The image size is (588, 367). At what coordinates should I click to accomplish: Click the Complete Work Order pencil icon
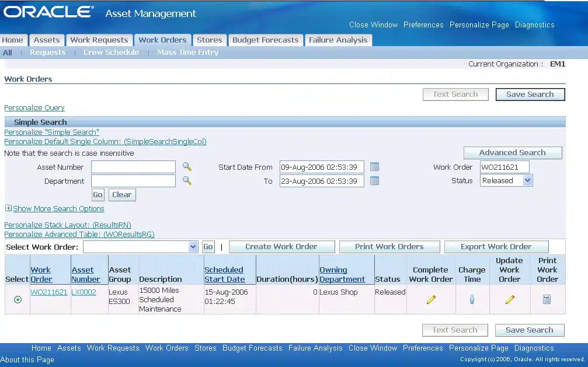pyautogui.click(x=431, y=299)
